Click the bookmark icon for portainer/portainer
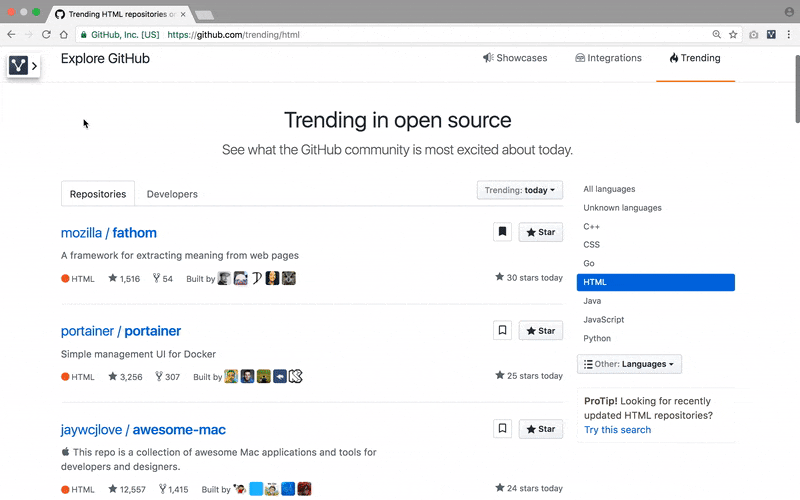 click(x=502, y=330)
